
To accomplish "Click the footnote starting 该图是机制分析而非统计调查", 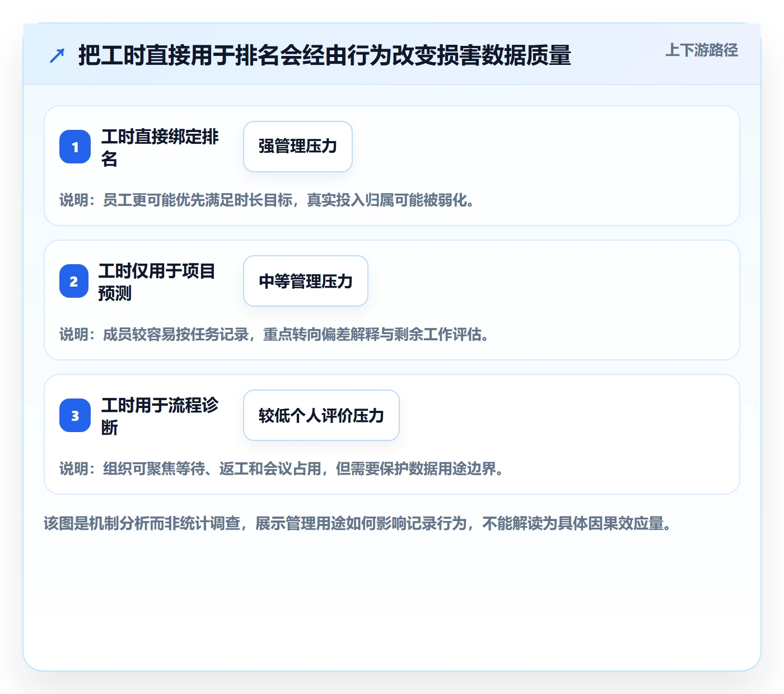I will pos(358,524).
